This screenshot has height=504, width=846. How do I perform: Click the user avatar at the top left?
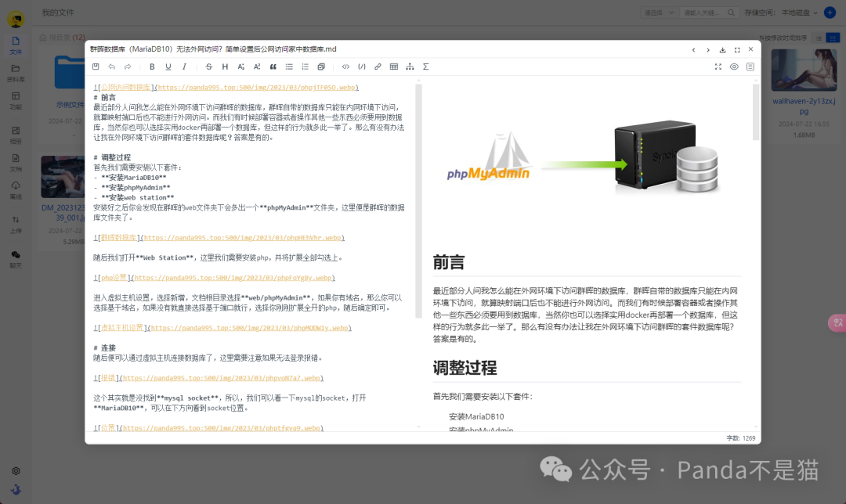click(16, 20)
